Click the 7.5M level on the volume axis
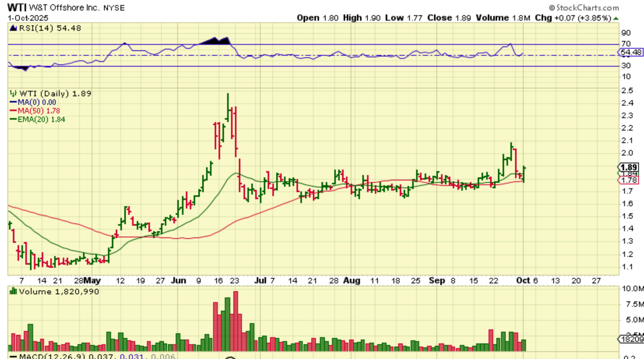The width and height of the screenshot is (644, 359). tap(635, 304)
